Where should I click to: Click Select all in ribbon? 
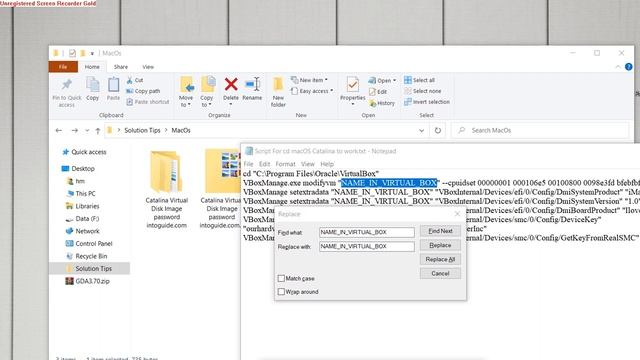coord(419,80)
